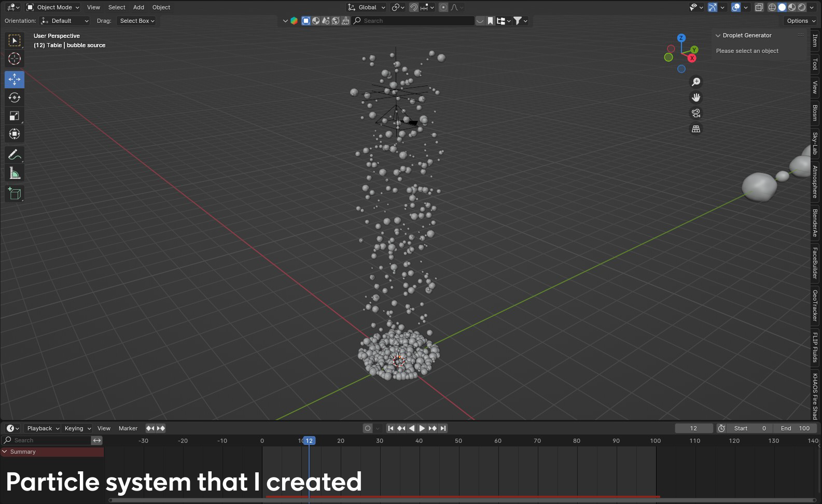Toggle auto keying record button
Screen dimensions: 822x504
(x=368, y=428)
